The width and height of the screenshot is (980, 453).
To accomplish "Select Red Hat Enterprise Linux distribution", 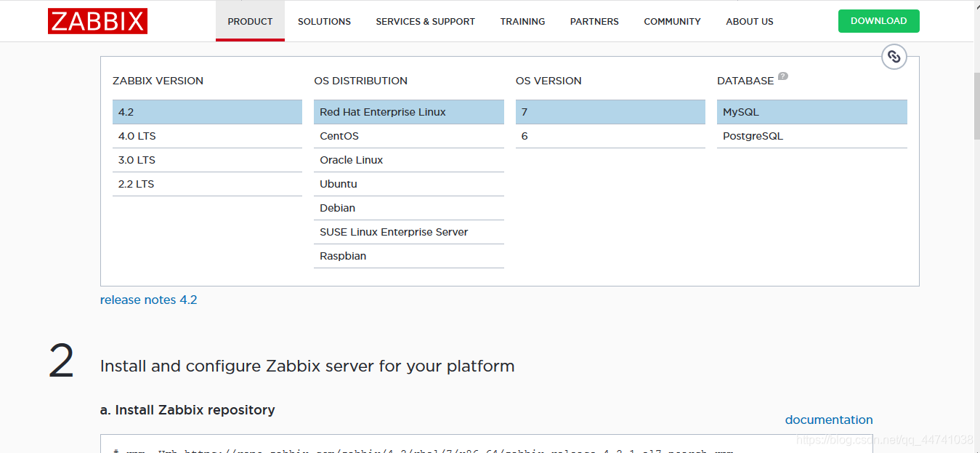I will [x=409, y=112].
